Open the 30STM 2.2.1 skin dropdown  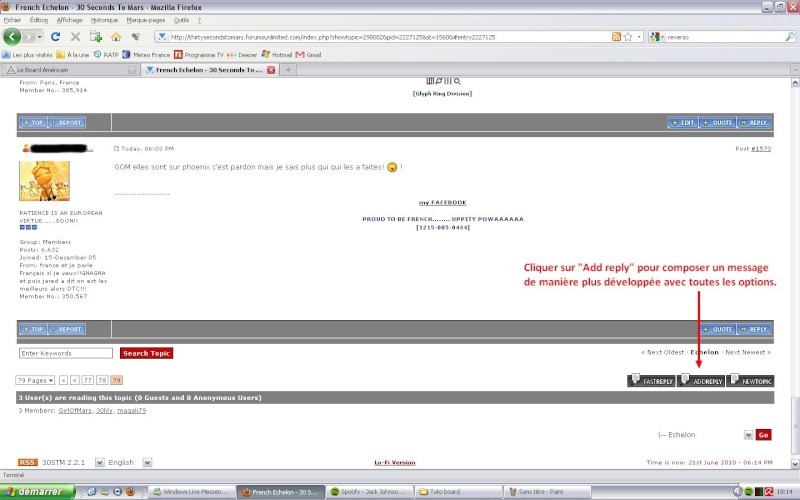coord(99,462)
